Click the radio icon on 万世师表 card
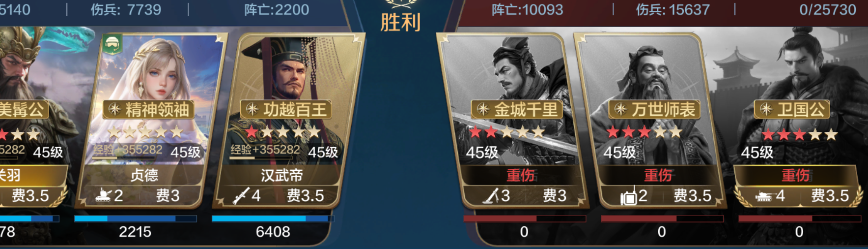This screenshot has height=249, width=868. coord(629,196)
